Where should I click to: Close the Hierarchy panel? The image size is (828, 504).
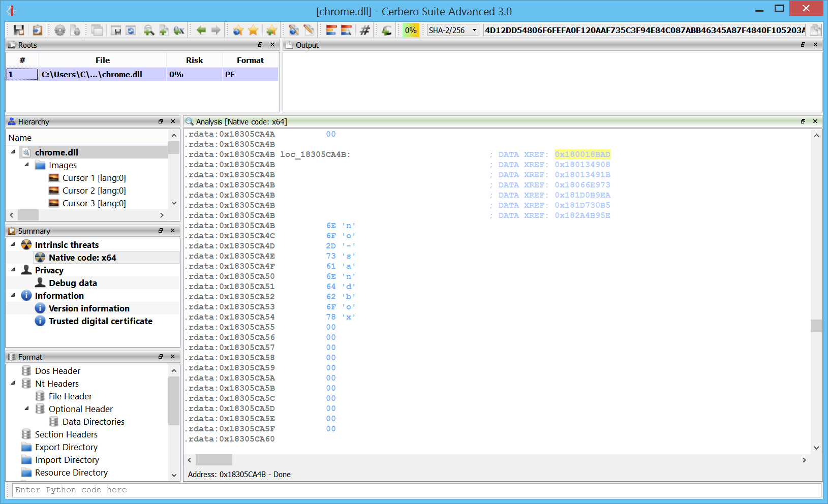(x=173, y=121)
